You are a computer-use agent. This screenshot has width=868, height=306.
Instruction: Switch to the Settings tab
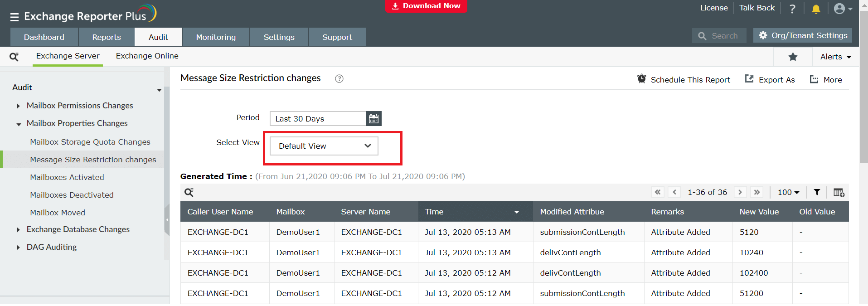point(279,37)
